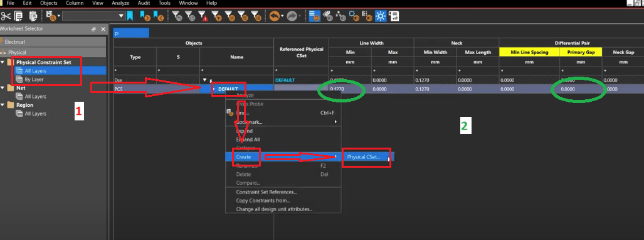
Task: Open the Edit menu
Action: click(28, 3)
